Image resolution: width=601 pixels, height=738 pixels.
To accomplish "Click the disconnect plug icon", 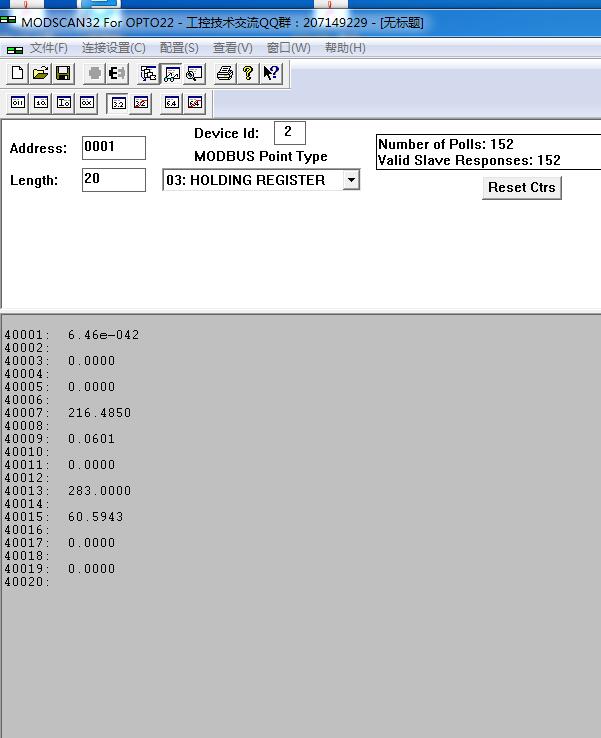I will pyautogui.click(x=117, y=73).
